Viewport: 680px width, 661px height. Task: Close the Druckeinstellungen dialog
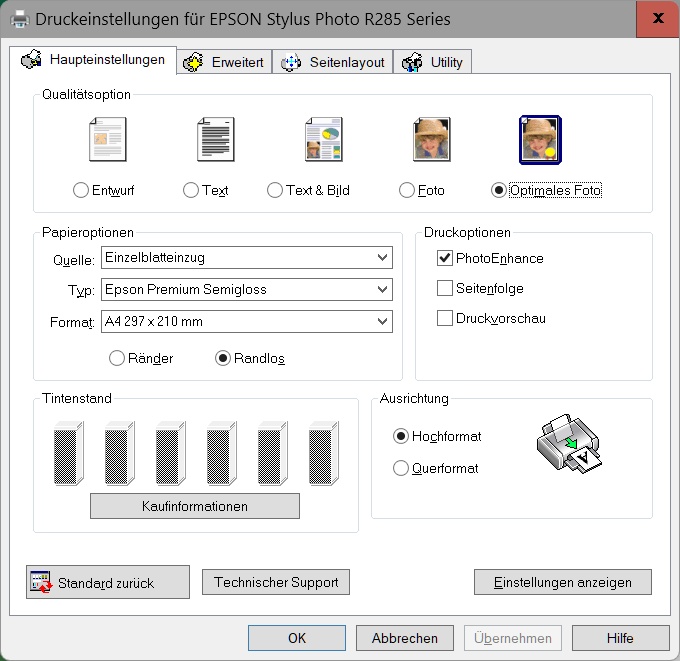[x=658, y=19]
